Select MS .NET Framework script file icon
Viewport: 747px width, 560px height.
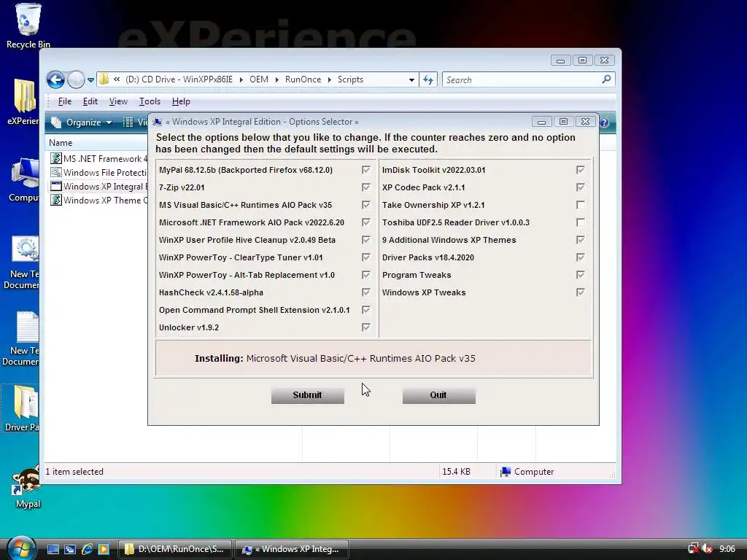(x=55, y=158)
